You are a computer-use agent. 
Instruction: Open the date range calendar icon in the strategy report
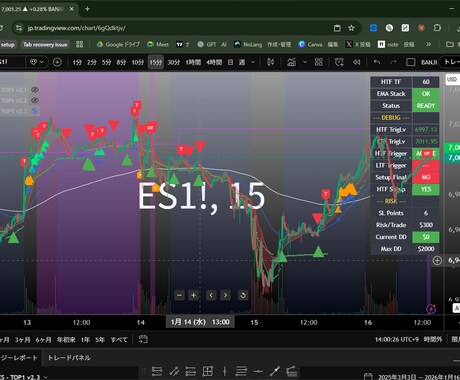[x=368, y=377]
